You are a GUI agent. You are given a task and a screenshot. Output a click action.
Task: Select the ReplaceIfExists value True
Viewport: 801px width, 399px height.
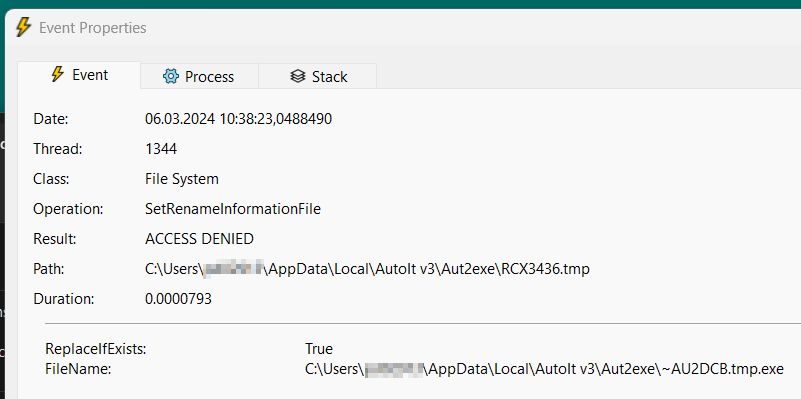pyautogui.click(x=319, y=349)
